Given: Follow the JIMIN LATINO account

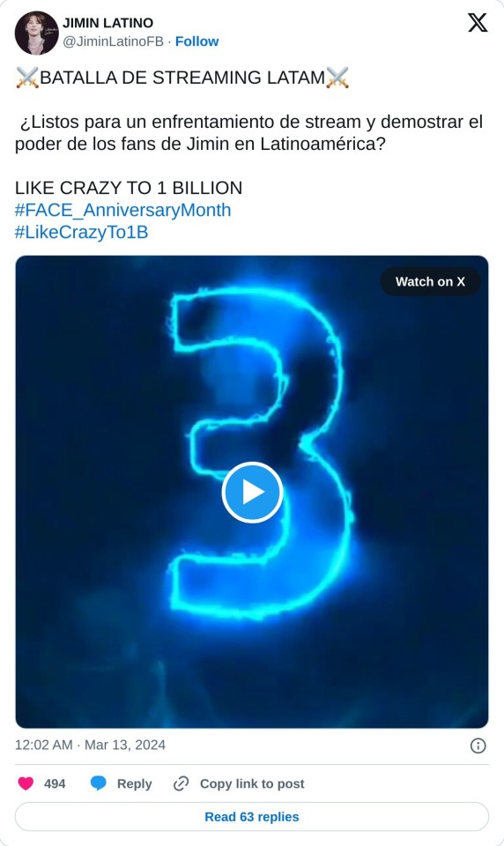Looking at the screenshot, I should point(197,41).
